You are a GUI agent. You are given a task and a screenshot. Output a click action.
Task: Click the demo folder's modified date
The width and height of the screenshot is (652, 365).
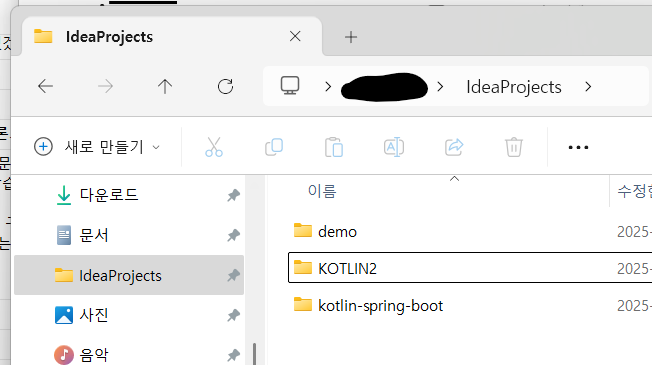click(x=634, y=232)
